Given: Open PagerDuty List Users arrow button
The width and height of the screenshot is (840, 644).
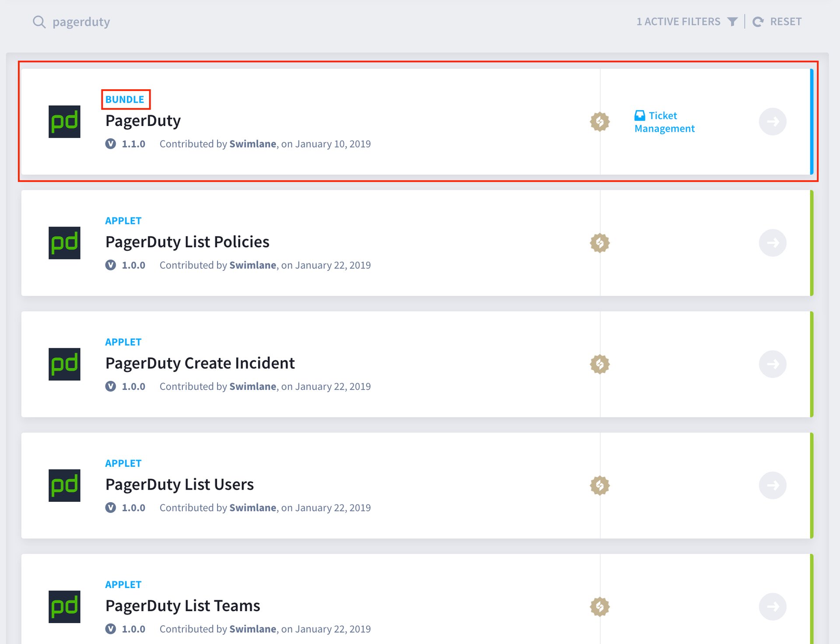Looking at the screenshot, I should click(x=773, y=485).
